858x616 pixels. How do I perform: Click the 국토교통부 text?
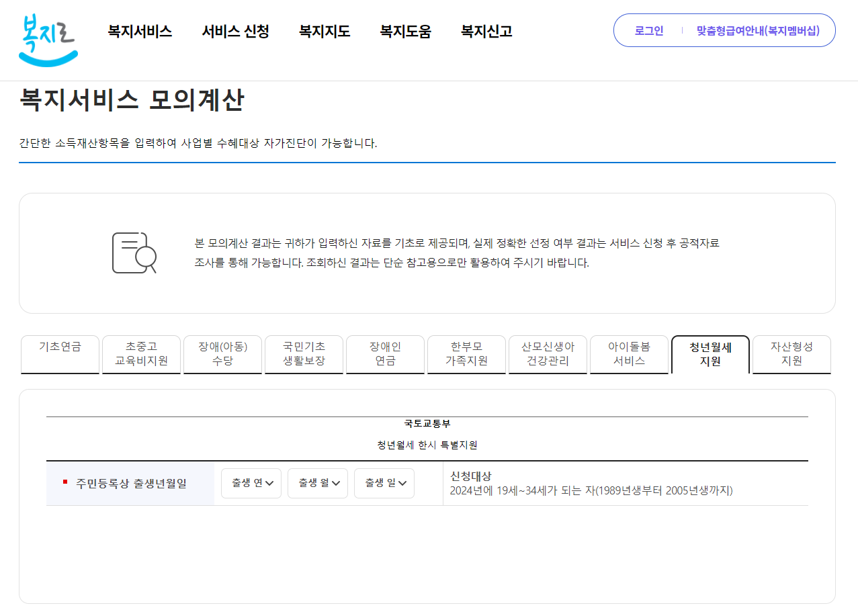427,424
